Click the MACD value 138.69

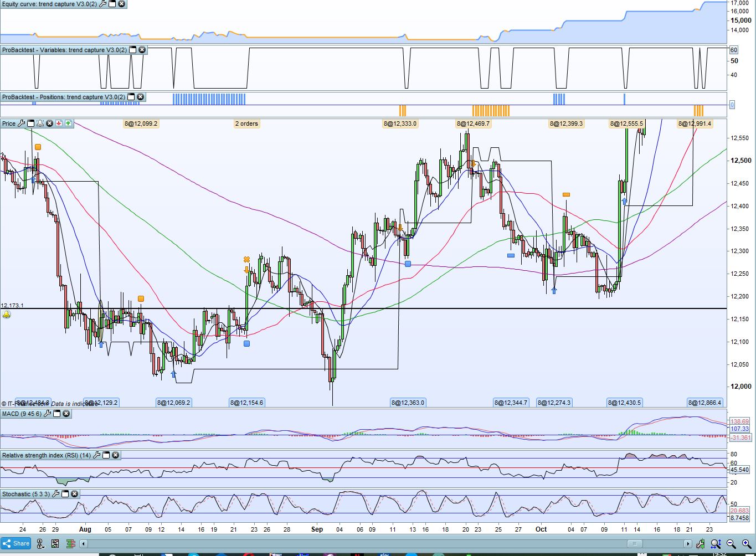tap(739, 421)
